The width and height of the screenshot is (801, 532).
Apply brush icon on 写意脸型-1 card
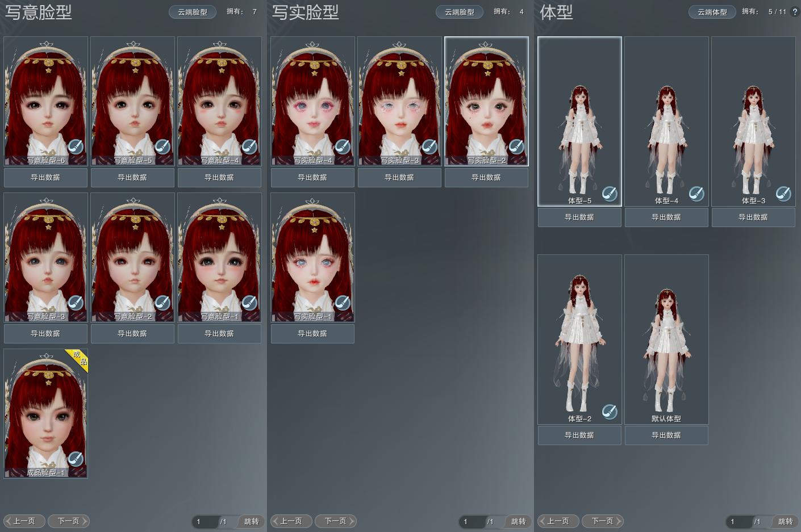(249, 303)
